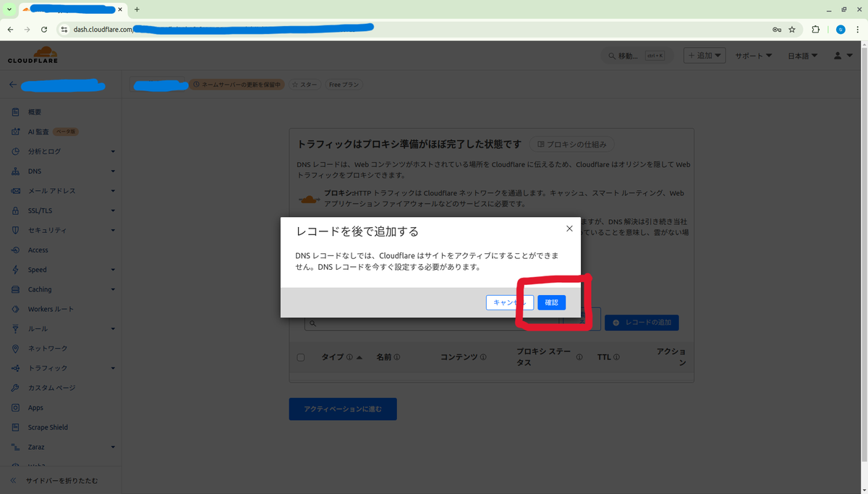
Task: Bookmark this page with the star icon
Action: coord(792,30)
